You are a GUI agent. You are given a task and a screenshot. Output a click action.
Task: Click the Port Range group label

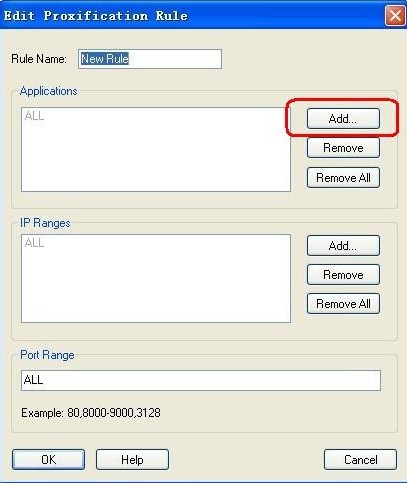[x=47, y=355]
